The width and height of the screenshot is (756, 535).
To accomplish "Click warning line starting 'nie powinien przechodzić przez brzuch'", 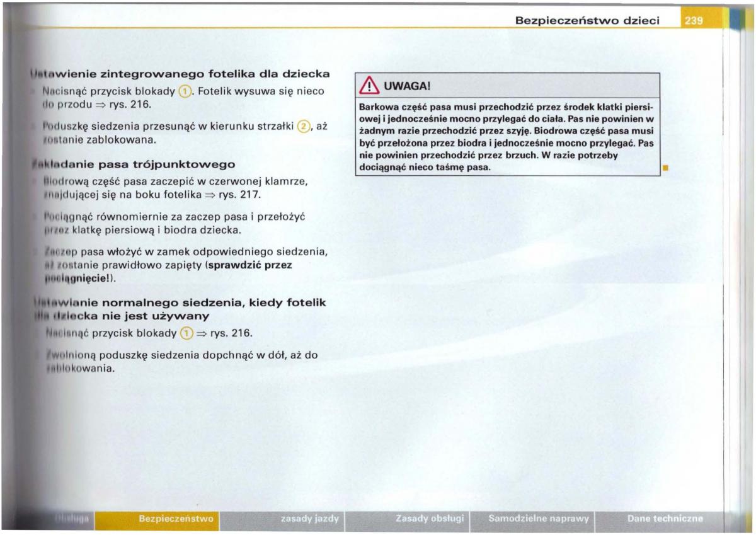I will (488, 155).
